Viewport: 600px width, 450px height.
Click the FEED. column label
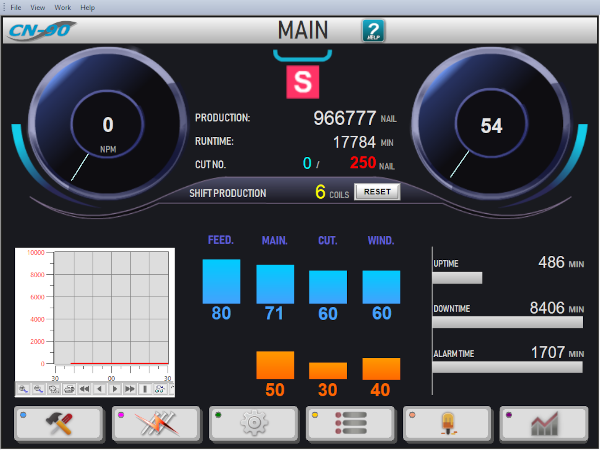pyautogui.click(x=221, y=240)
